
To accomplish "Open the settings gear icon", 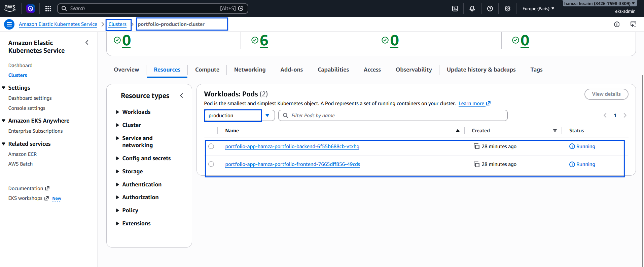I will [x=507, y=8].
